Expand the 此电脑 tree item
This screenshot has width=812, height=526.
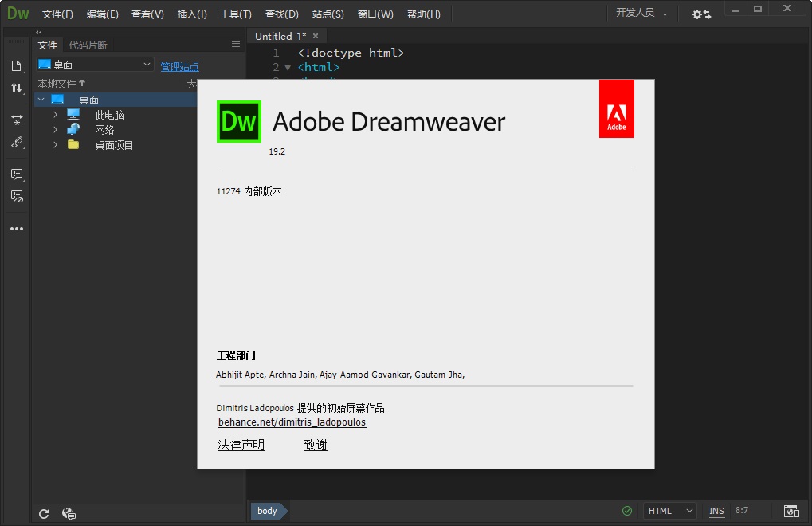(53, 114)
